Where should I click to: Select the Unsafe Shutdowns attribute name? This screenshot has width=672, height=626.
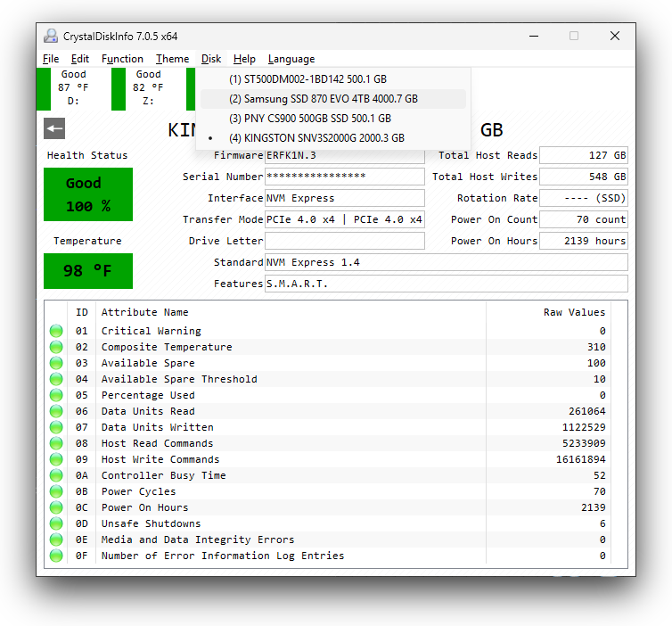[151, 523]
